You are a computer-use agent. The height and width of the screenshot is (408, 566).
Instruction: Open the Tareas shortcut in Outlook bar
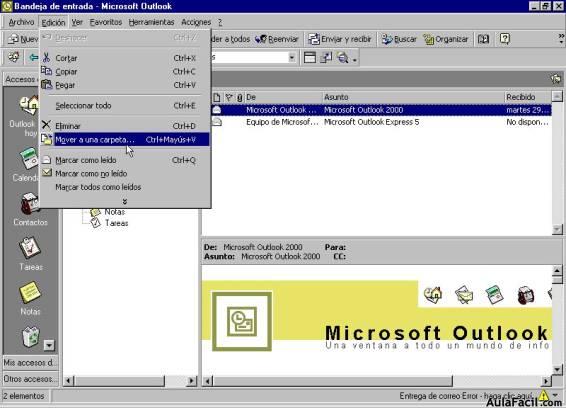click(x=30, y=248)
